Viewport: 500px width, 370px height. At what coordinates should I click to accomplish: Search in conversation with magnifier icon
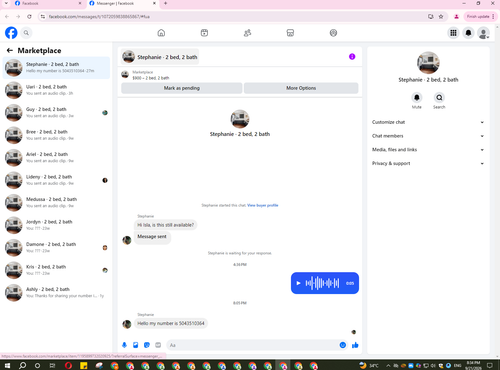click(439, 97)
